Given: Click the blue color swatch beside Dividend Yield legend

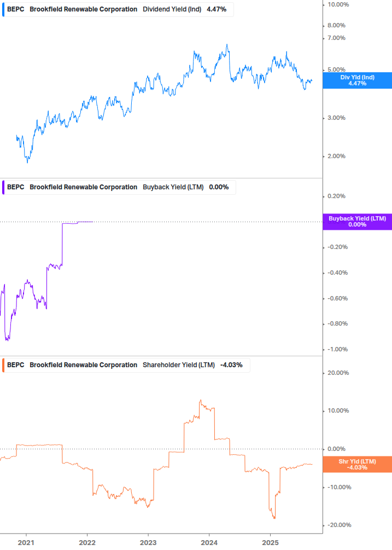Looking at the screenshot, I should [3, 10].
